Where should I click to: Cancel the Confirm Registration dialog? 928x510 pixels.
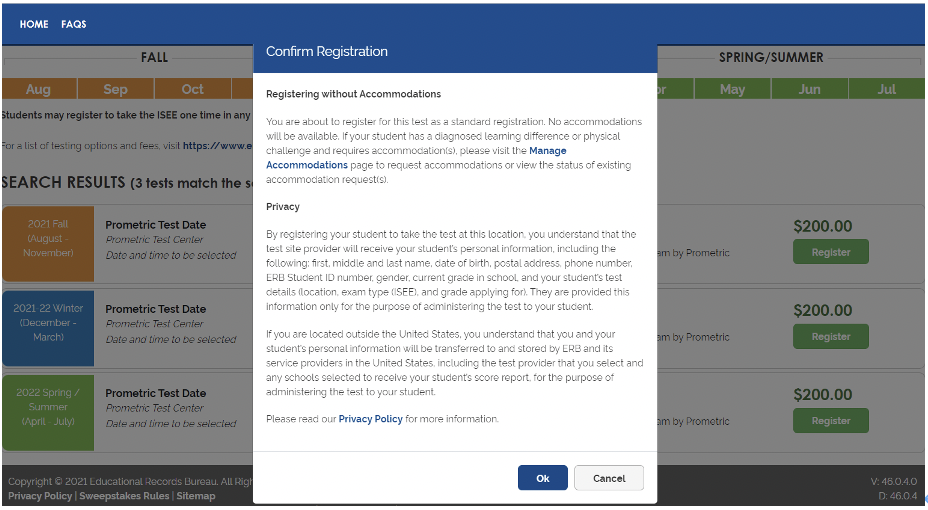(608, 478)
